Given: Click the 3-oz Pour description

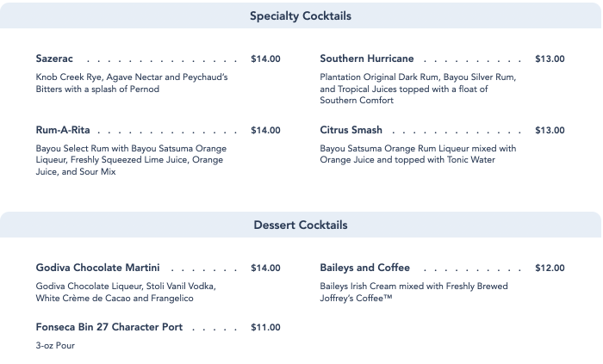Looking at the screenshot, I should [x=55, y=346].
